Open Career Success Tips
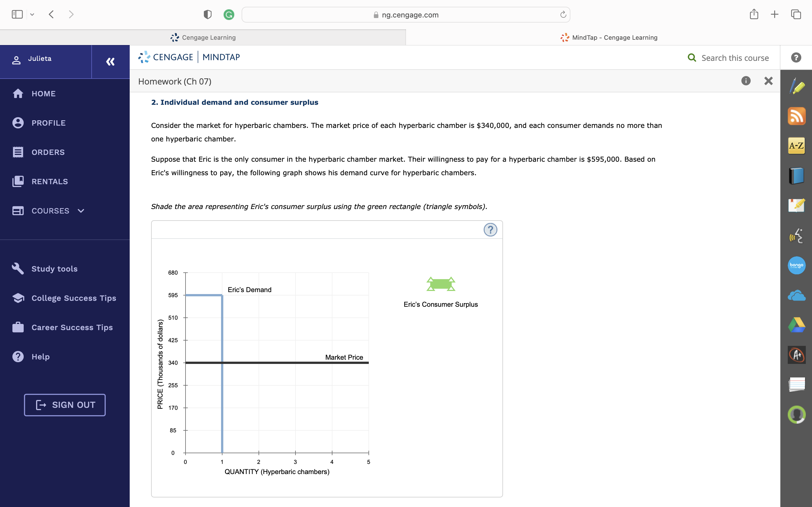Viewport: 812px width, 507px height. pyautogui.click(x=72, y=328)
